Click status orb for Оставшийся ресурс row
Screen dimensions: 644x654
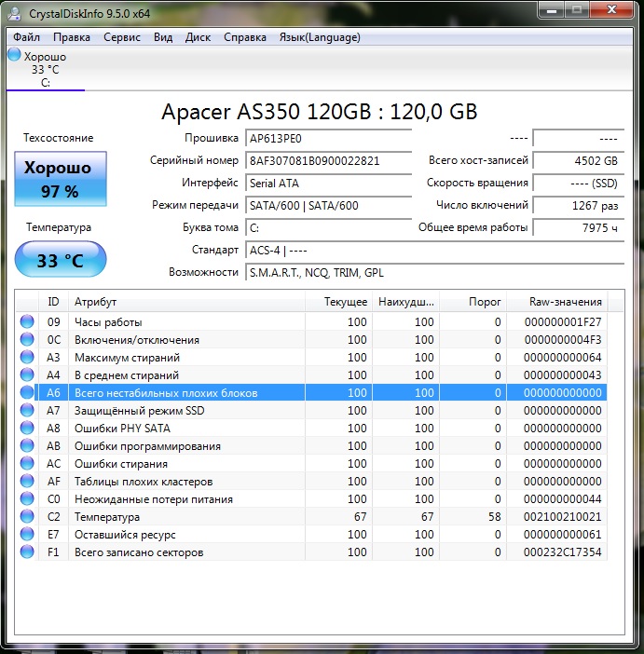coord(27,535)
